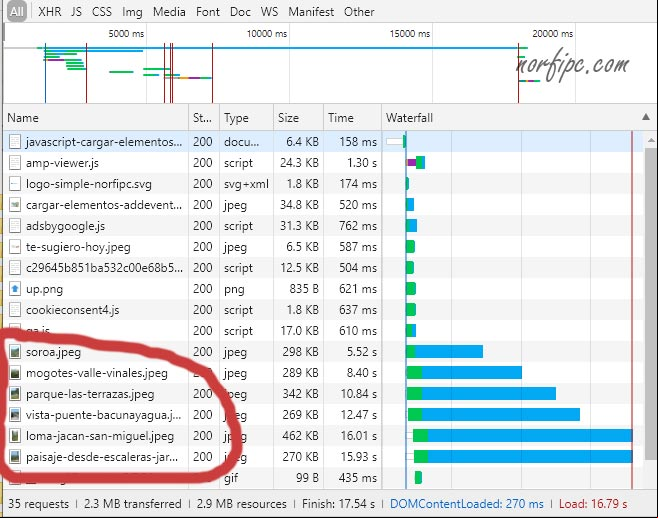Sort requests by Size column header

click(x=288, y=118)
